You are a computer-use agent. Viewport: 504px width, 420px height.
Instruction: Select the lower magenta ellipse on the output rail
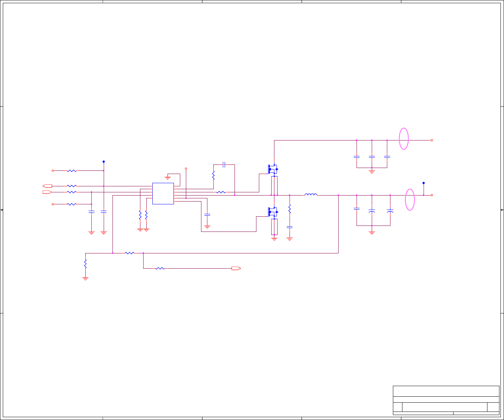pos(410,200)
